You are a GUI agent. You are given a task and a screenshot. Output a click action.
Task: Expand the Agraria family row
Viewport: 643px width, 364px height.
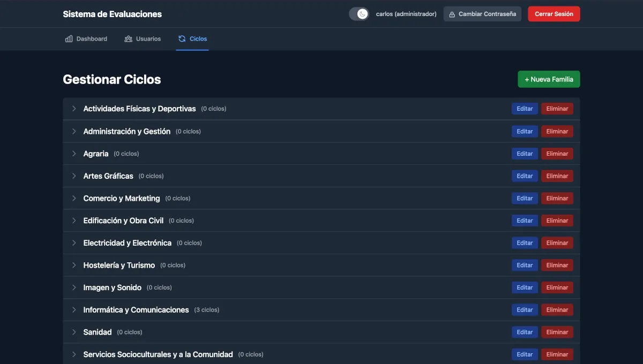tap(73, 153)
